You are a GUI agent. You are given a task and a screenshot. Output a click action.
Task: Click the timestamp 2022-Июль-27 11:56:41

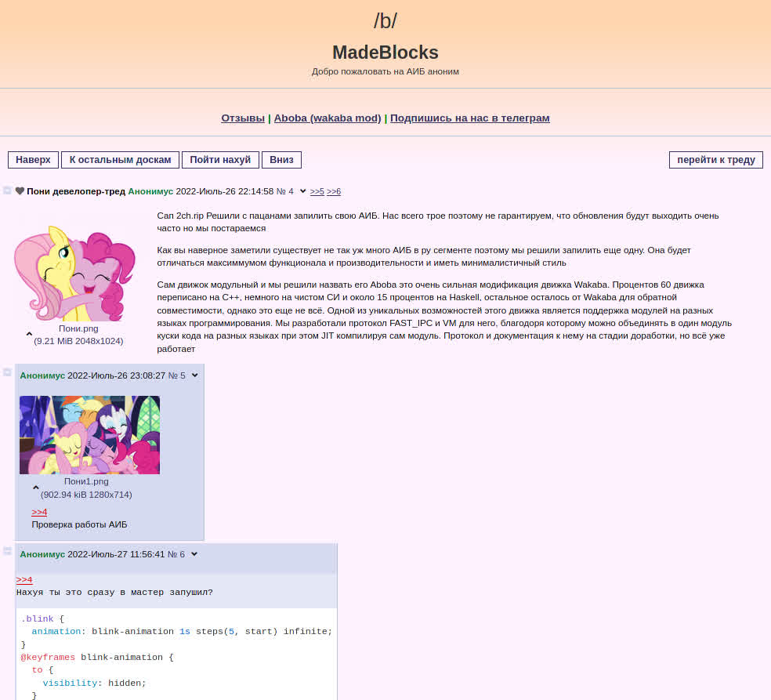click(116, 554)
